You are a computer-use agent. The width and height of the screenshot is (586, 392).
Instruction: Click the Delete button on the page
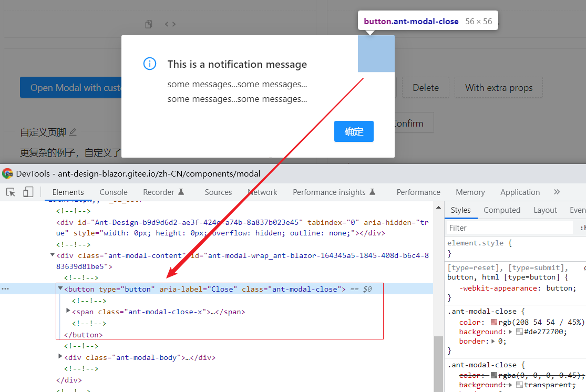[425, 87]
